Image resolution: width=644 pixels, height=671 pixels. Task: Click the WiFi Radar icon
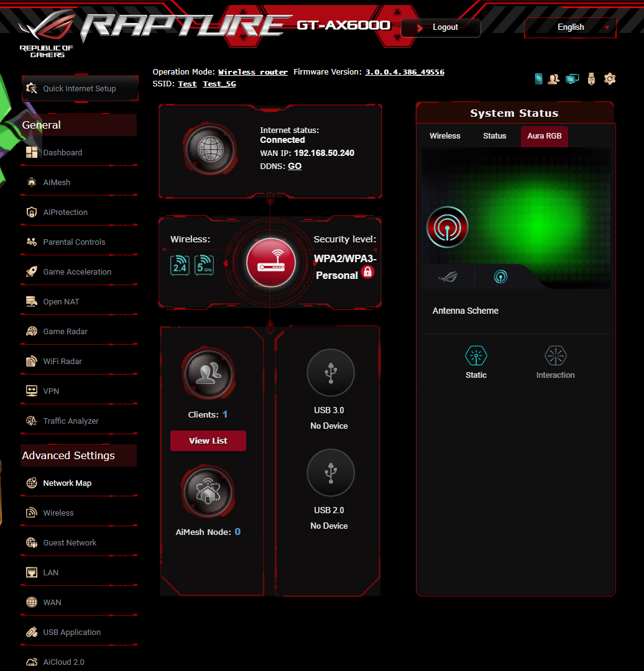(x=32, y=361)
